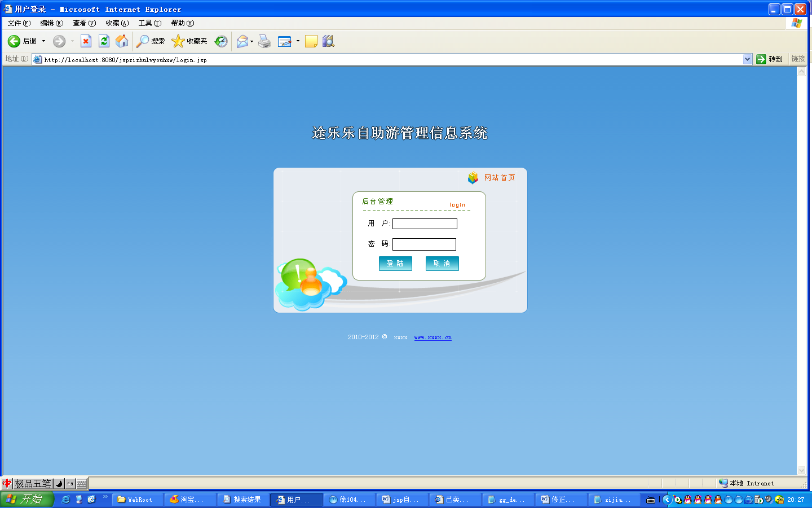Follow the www.xxxx.cn link
The width and height of the screenshot is (812, 508).
point(433,338)
